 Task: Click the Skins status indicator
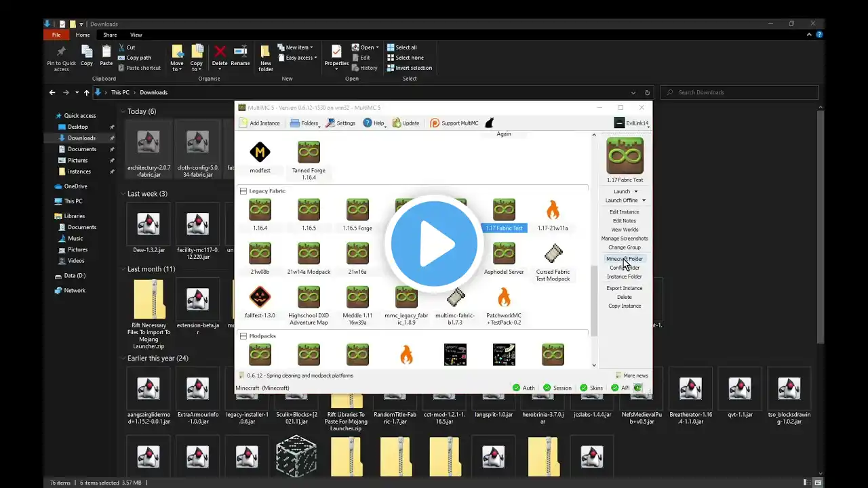click(591, 388)
